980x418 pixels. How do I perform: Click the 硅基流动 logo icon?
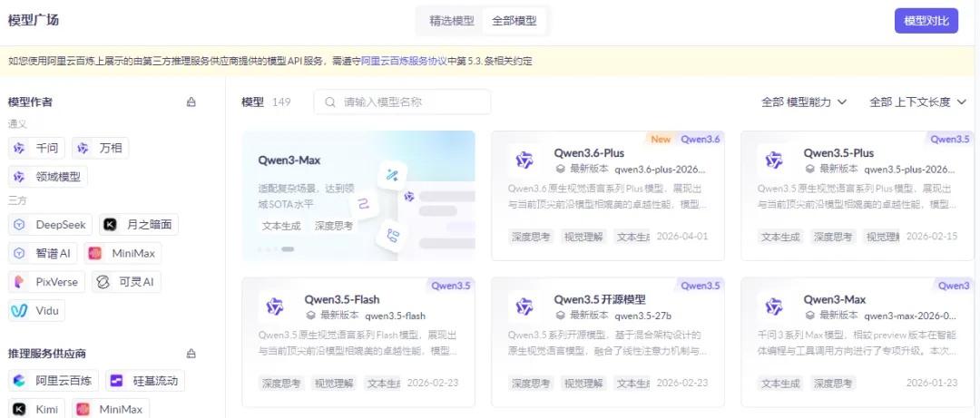(117, 380)
